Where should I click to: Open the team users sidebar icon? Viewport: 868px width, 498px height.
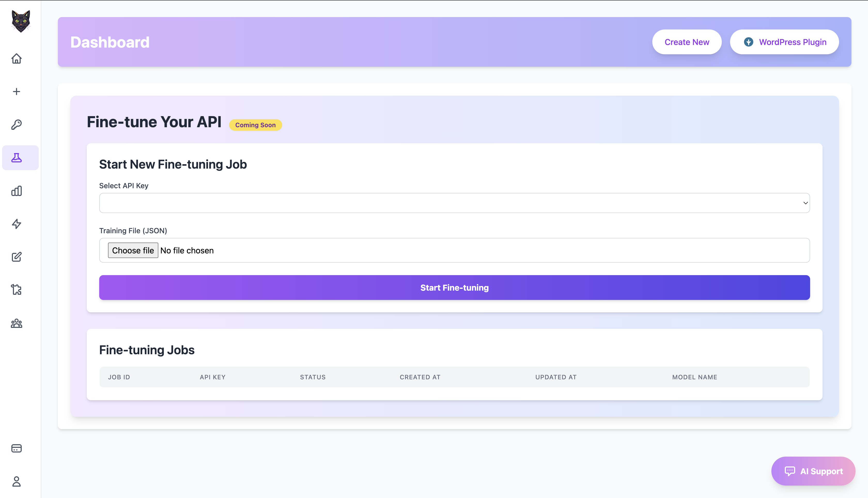16,323
